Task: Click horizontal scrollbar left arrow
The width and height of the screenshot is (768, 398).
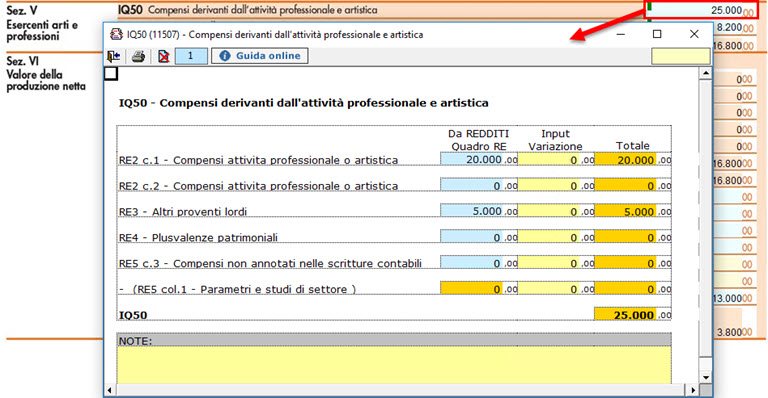Action: click(x=109, y=390)
